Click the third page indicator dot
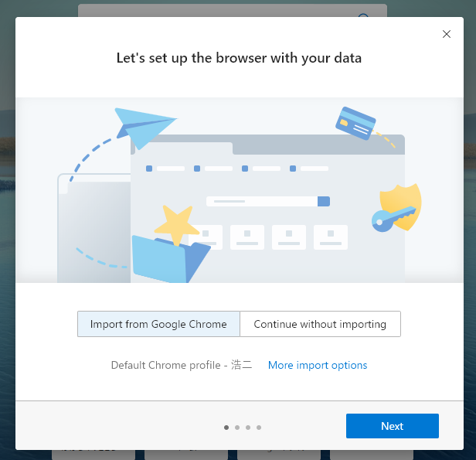Screen dimensions: 476x460 [248, 428]
